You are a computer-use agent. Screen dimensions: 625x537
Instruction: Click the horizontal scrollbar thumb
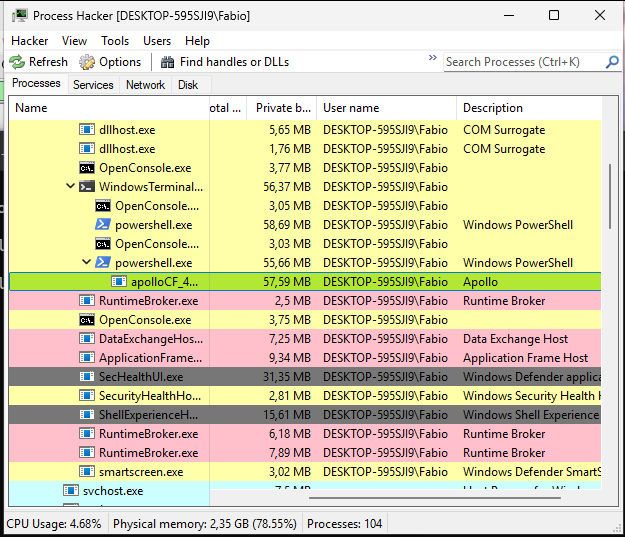coord(434,498)
